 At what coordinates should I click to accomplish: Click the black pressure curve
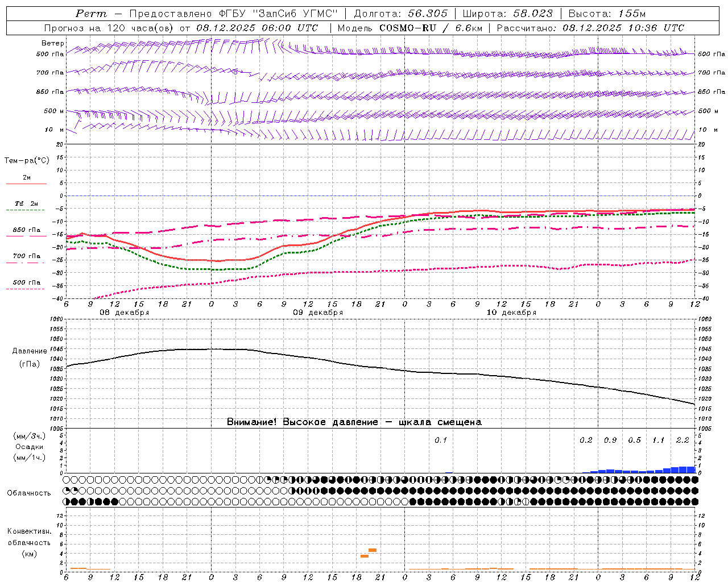(x=380, y=368)
